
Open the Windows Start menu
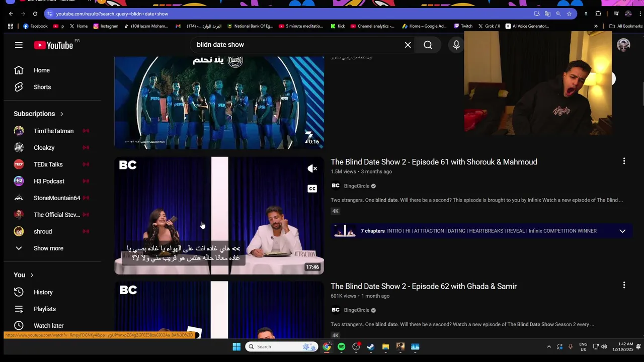coord(236,346)
